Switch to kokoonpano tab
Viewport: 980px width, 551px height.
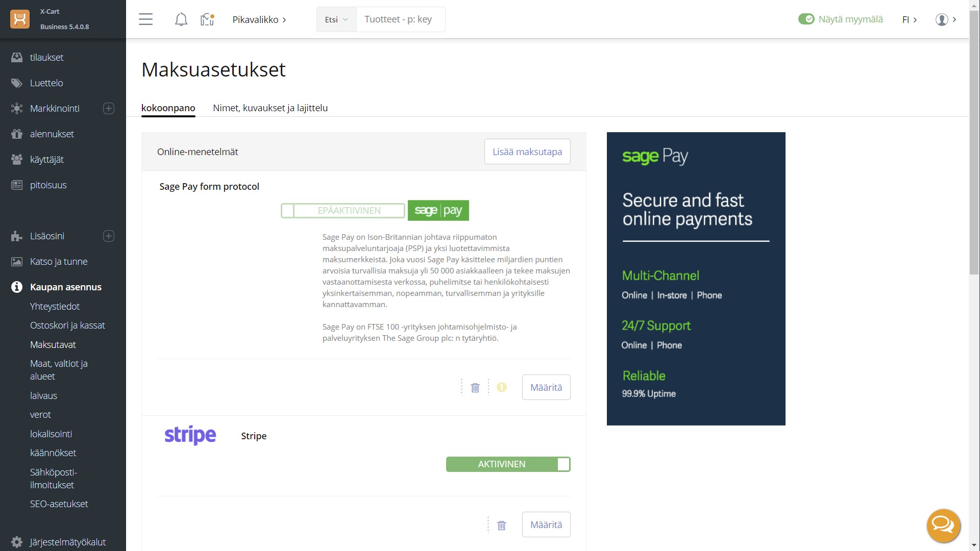(x=168, y=108)
